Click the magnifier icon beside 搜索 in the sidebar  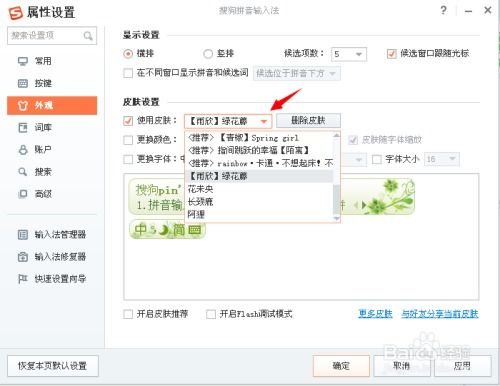(x=23, y=172)
